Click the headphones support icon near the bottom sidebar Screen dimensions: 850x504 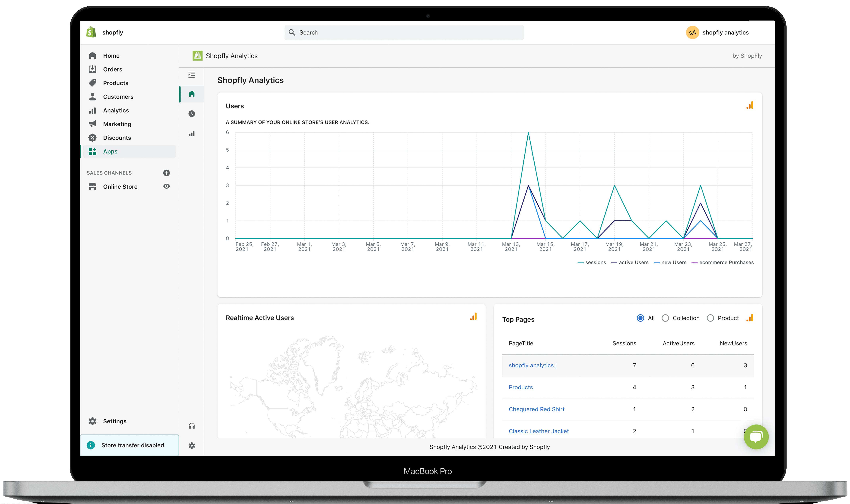(x=192, y=426)
